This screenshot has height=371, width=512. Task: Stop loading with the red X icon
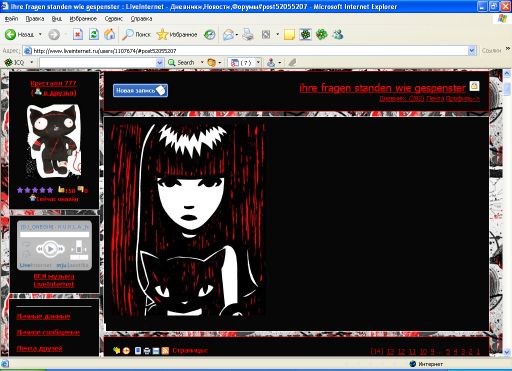(x=78, y=34)
